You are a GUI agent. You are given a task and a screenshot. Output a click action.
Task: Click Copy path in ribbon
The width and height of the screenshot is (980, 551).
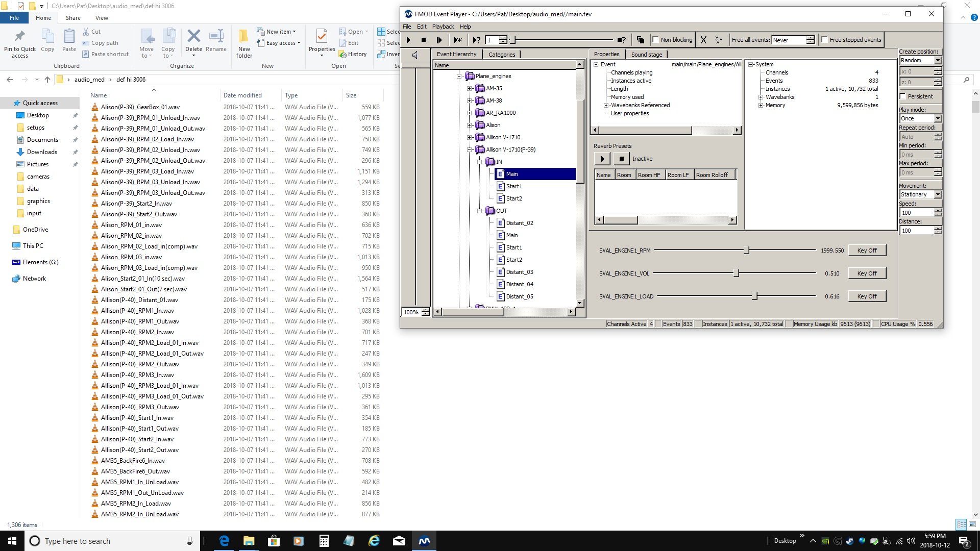(x=100, y=43)
